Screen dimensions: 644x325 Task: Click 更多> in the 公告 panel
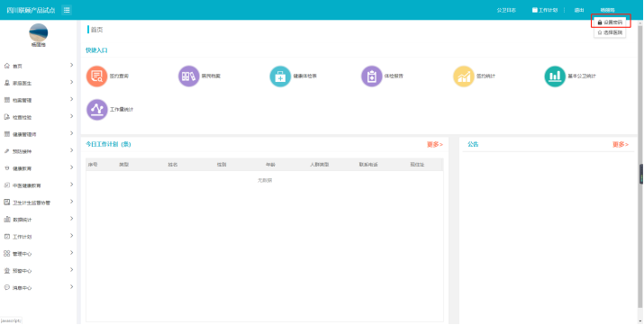621,144
